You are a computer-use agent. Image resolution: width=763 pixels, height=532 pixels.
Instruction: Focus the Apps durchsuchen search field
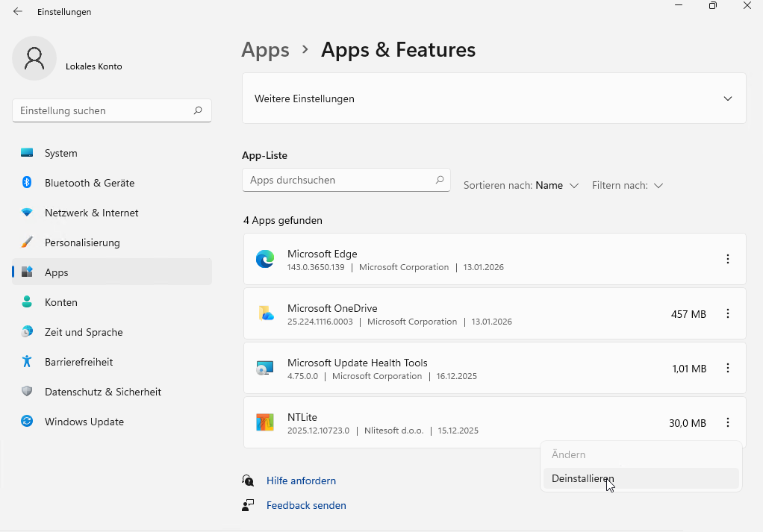point(346,180)
